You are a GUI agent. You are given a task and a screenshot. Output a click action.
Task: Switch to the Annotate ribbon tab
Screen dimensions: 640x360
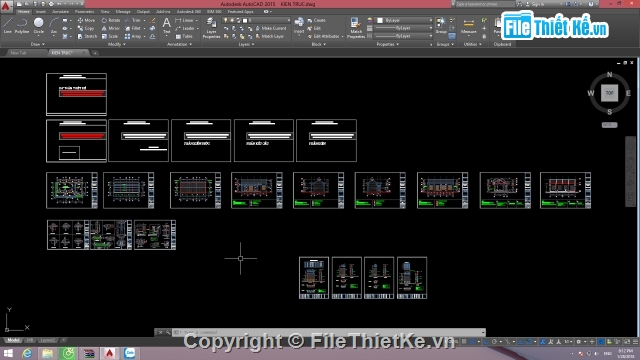click(x=60, y=11)
